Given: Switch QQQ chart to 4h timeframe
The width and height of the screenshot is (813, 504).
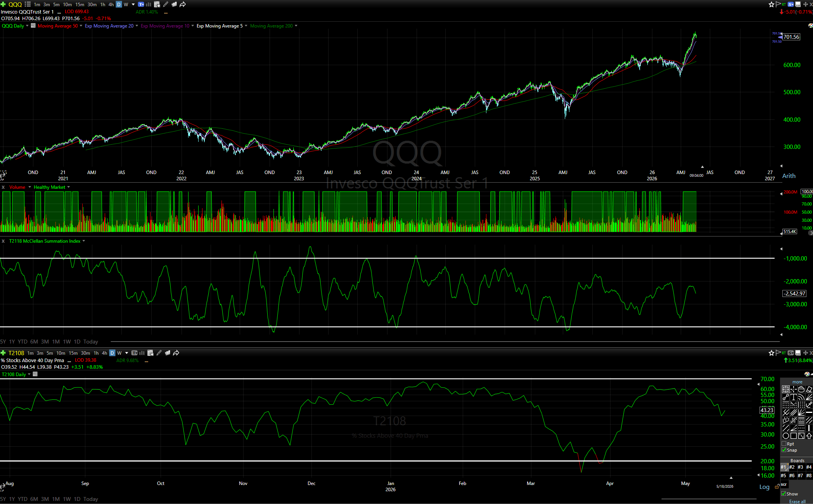Looking at the screenshot, I should [111, 5].
